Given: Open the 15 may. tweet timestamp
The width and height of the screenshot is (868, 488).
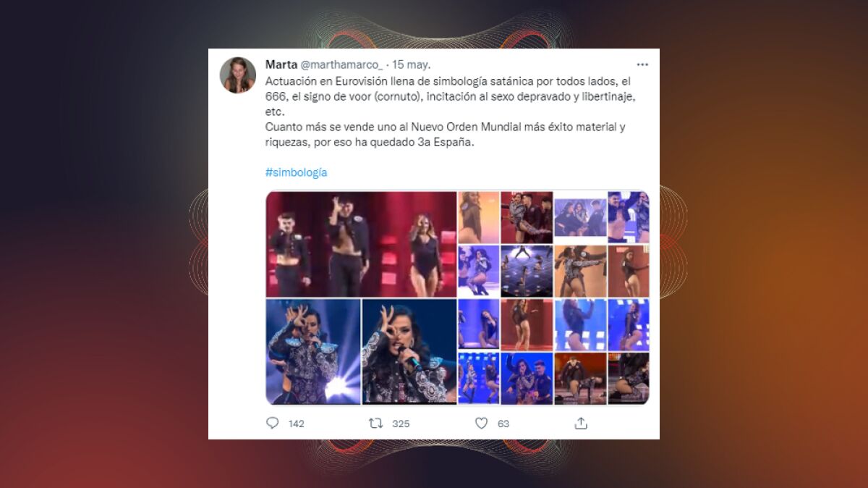Looking at the screenshot, I should [x=411, y=64].
